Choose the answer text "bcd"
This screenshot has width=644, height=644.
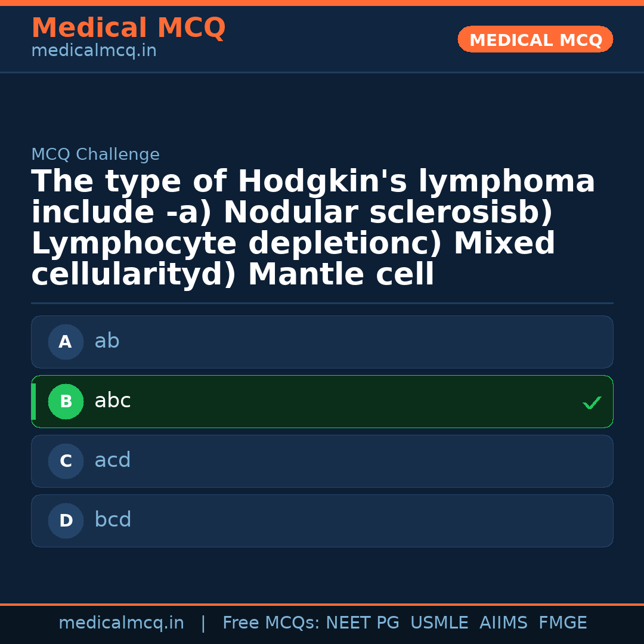pyautogui.click(x=113, y=520)
